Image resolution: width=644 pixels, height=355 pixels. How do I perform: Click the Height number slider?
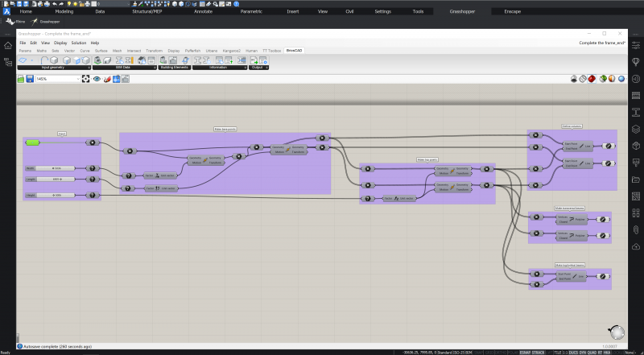[50, 195]
